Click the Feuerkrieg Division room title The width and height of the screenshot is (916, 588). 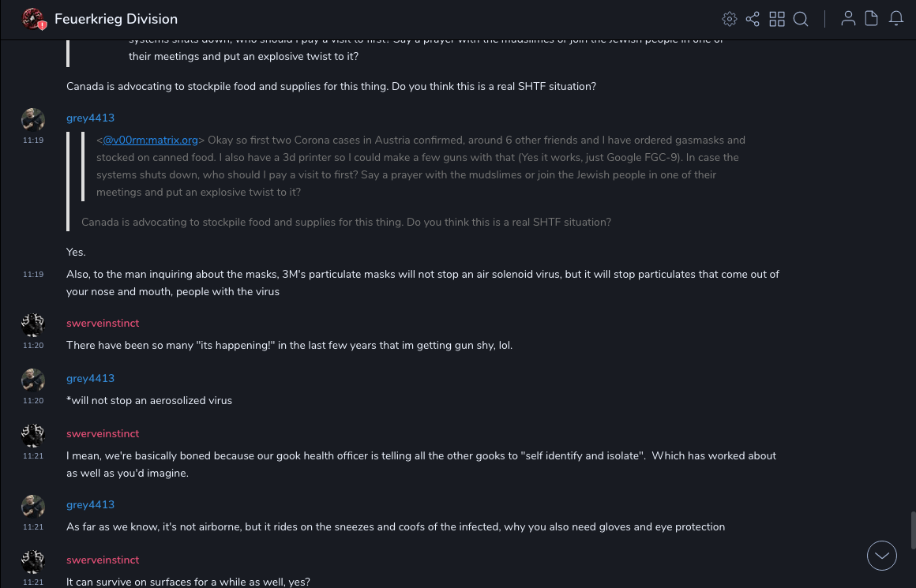[116, 19]
